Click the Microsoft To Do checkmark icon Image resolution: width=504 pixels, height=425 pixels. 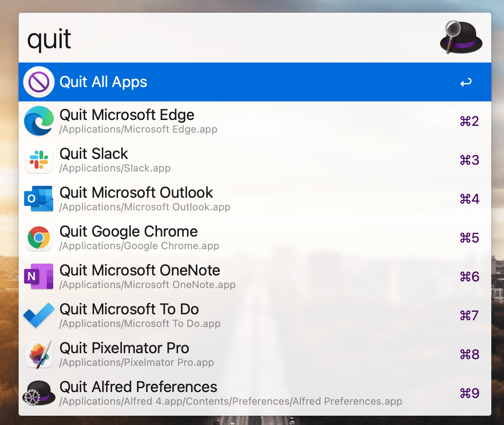39,315
